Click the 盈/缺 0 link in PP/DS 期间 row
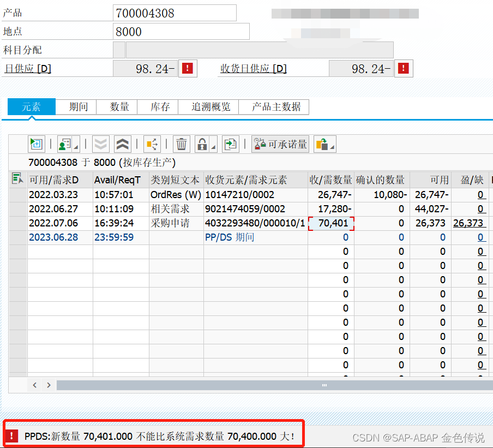The height and width of the screenshot is (448, 493). coord(481,237)
